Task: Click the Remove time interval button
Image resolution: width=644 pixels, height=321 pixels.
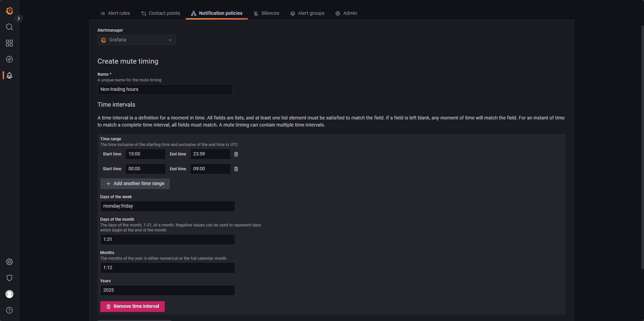Action: pos(132,306)
